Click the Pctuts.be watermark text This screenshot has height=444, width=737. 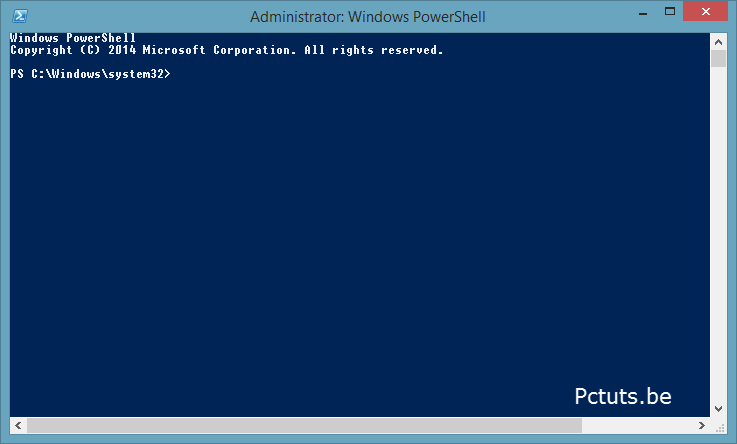click(x=623, y=396)
